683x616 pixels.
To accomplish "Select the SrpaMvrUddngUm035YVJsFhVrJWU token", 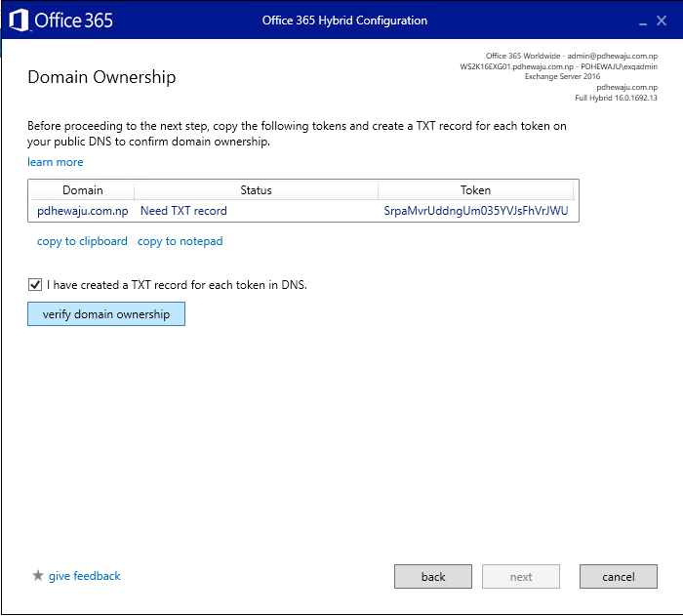I will pyautogui.click(x=476, y=211).
